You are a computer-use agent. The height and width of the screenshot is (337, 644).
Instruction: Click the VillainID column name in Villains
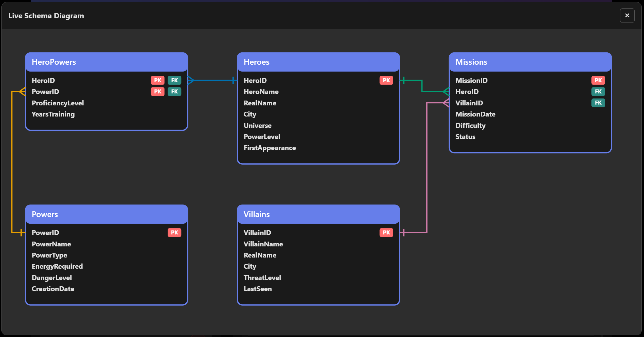(257, 233)
